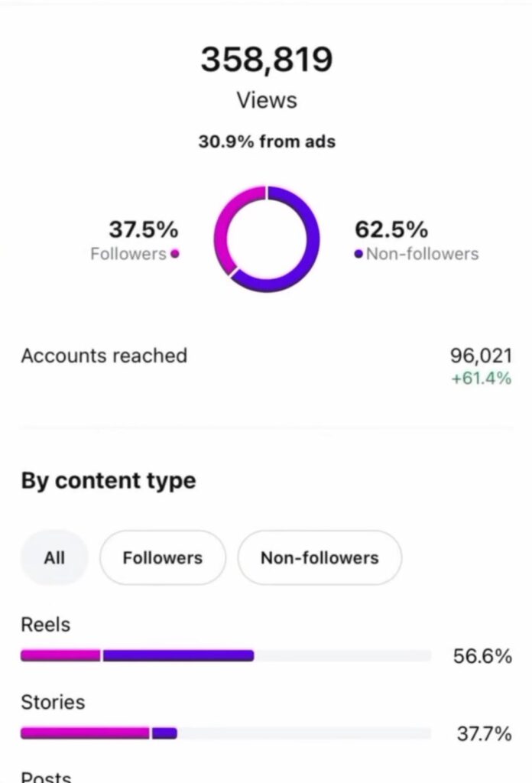Image resolution: width=532 pixels, height=783 pixels.
Task: Tap the 358,819 total views number
Action: click(266, 60)
